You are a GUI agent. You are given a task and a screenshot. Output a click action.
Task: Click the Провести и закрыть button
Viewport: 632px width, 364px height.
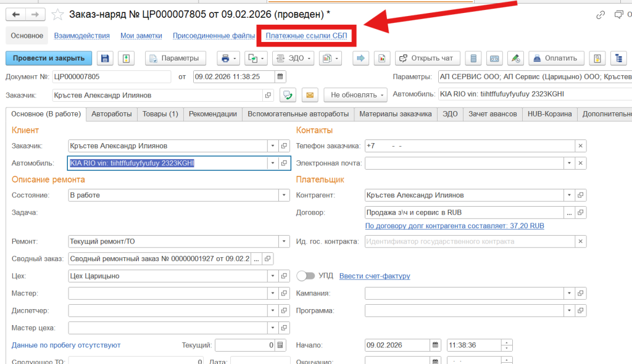coord(49,58)
